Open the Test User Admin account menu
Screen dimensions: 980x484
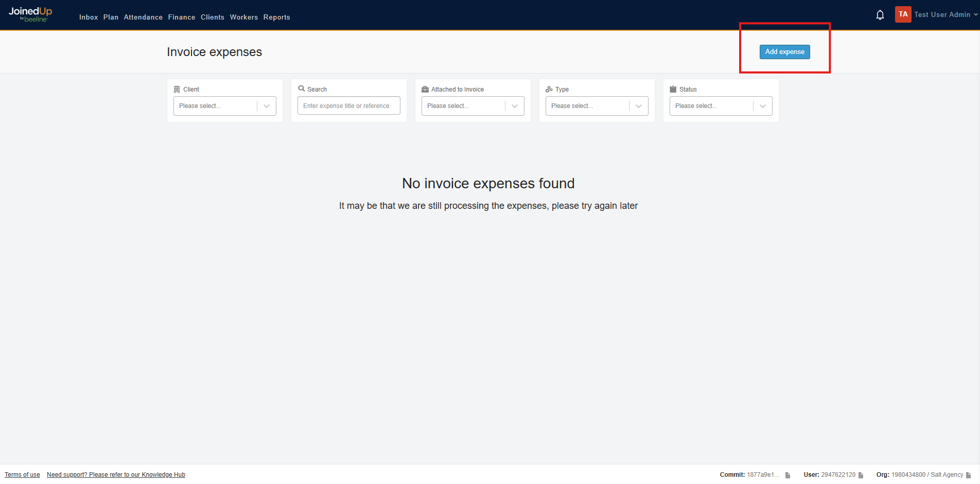[x=943, y=14]
